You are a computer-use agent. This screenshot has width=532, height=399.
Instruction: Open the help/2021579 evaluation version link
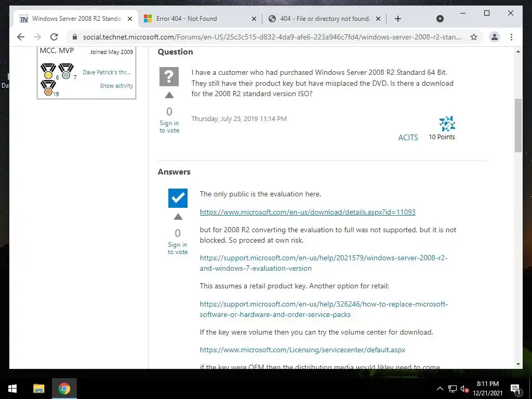[323, 263]
